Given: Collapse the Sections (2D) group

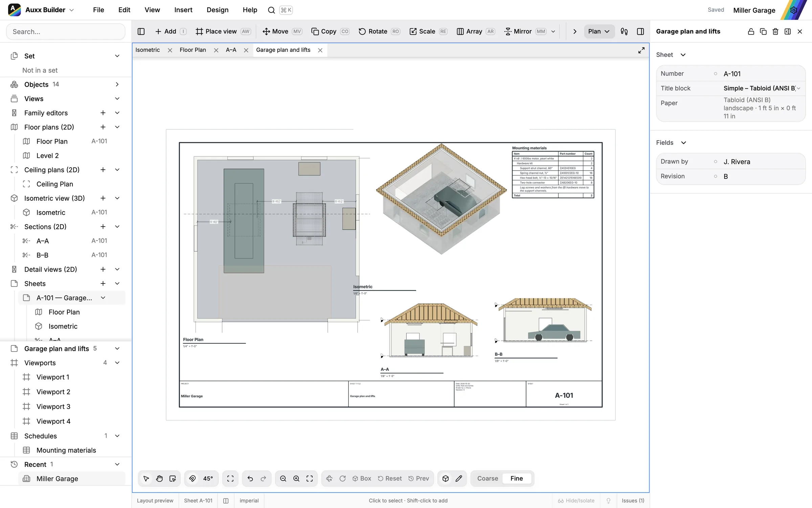Looking at the screenshot, I should (x=117, y=227).
